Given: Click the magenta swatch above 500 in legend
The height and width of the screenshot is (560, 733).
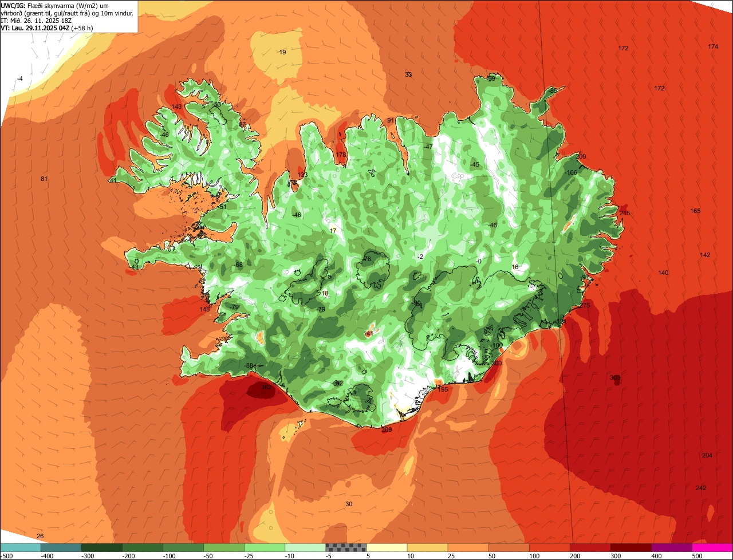Looking at the screenshot, I should pyautogui.click(x=712, y=547).
